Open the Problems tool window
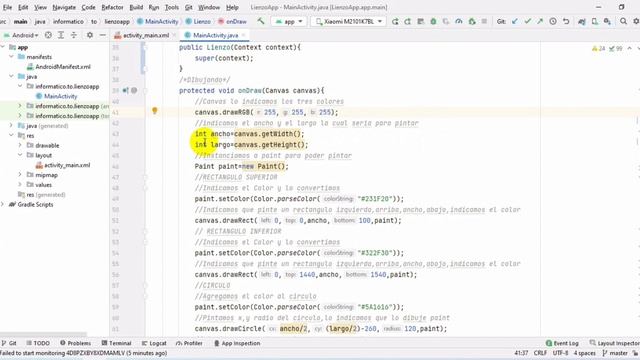The width and height of the screenshot is (640, 360). click(76, 343)
